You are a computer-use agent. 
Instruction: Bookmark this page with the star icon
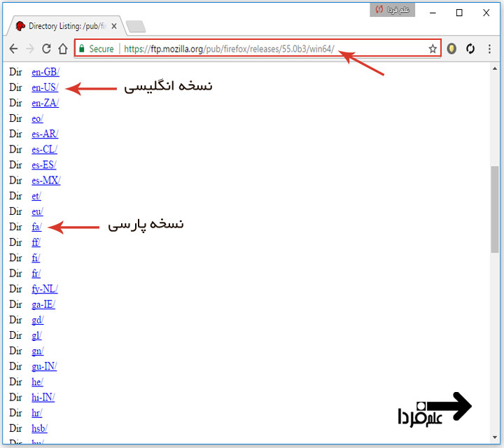pos(433,49)
